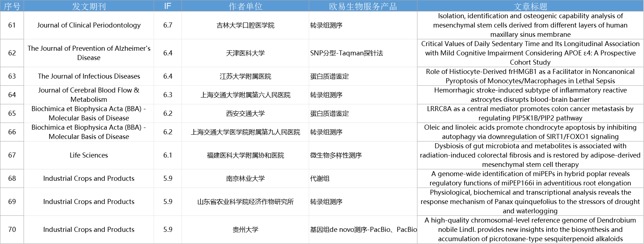Select the BBA journal cell in row 66
Viewport: 644px width, 244px height.
tap(89, 132)
